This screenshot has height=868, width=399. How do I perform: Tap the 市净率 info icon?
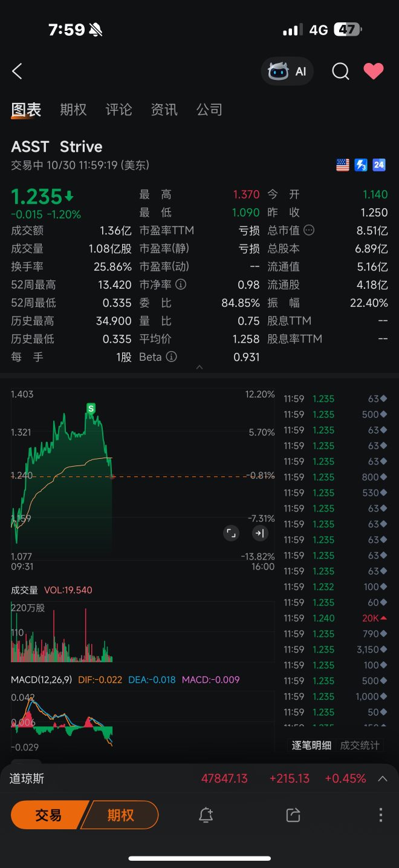click(181, 284)
